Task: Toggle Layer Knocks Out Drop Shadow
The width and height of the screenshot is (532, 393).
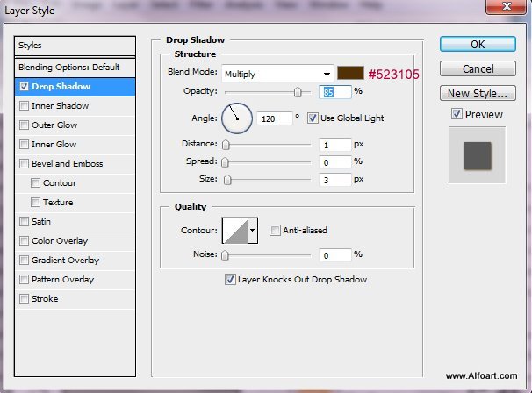Action: 231,280
